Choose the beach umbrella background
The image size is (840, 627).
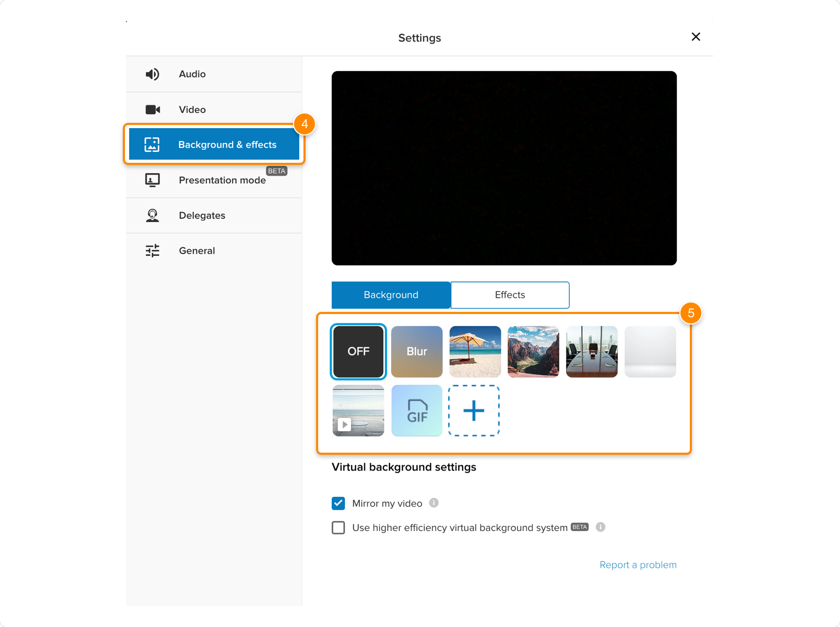[475, 351]
